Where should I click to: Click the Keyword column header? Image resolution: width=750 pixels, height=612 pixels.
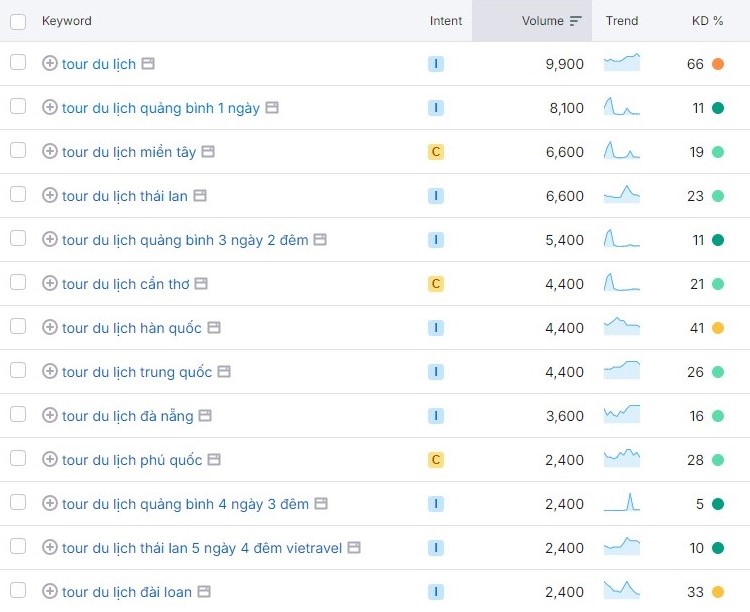tap(67, 20)
